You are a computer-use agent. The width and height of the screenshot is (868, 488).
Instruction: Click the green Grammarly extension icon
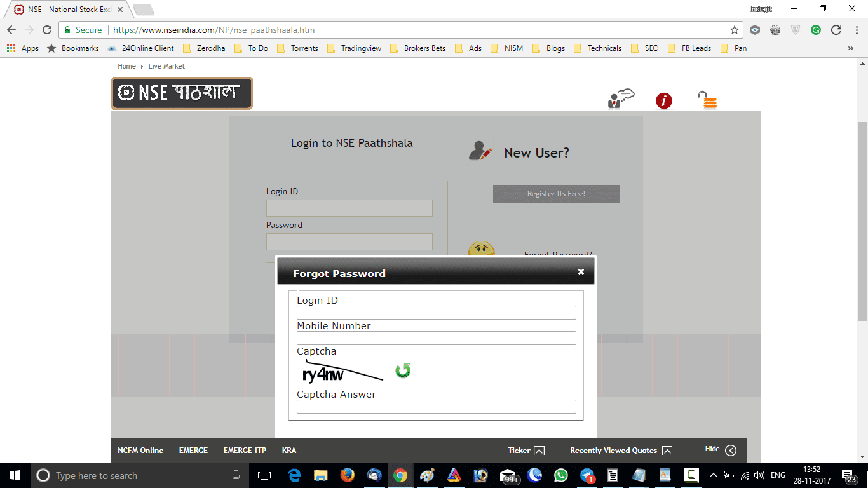click(x=816, y=30)
